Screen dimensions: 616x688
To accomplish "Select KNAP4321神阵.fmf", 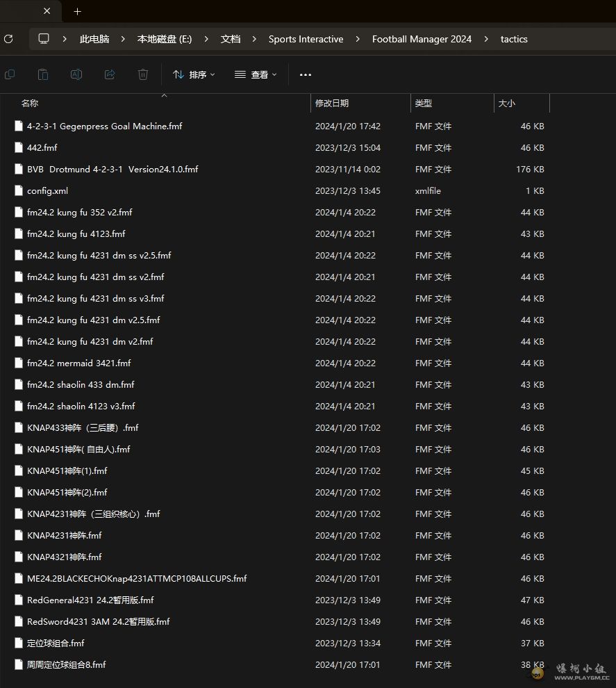I will (x=65, y=557).
